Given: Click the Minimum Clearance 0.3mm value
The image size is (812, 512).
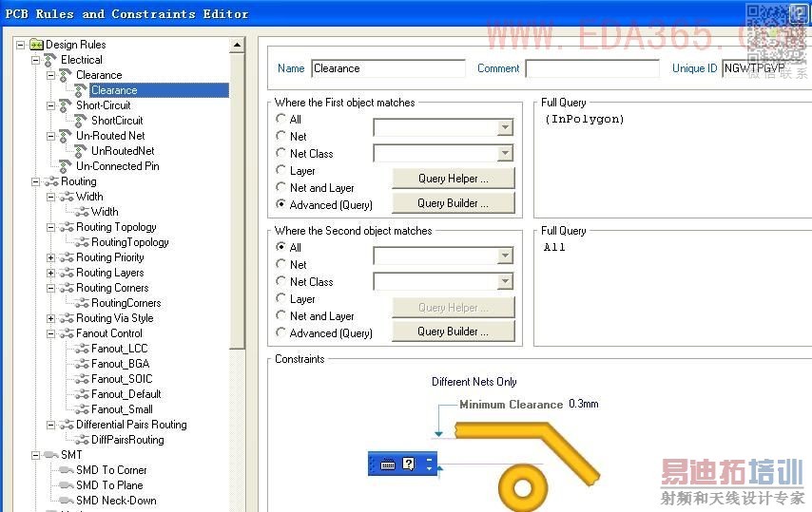Looking at the screenshot, I should click(584, 404).
